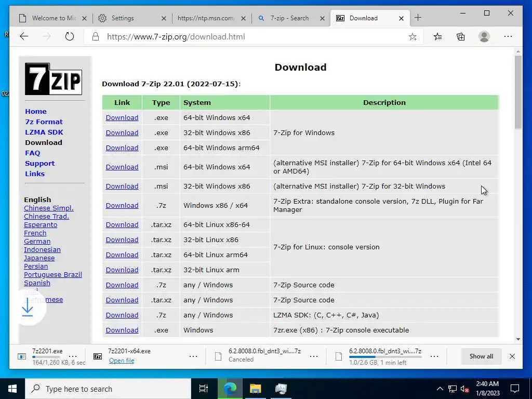The width and height of the screenshot is (532, 399).
Task: Download tar.xz for 64-bit Linux x86-64
Action: tap(122, 224)
